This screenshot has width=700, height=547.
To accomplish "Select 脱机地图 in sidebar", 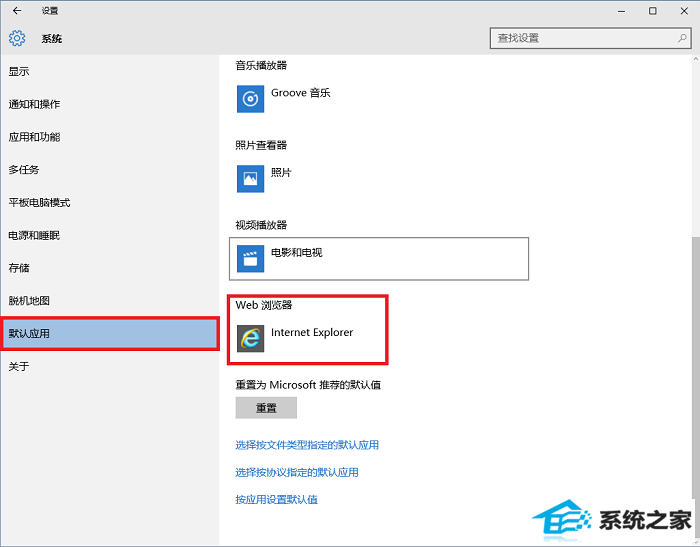I will (x=110, y=301).
